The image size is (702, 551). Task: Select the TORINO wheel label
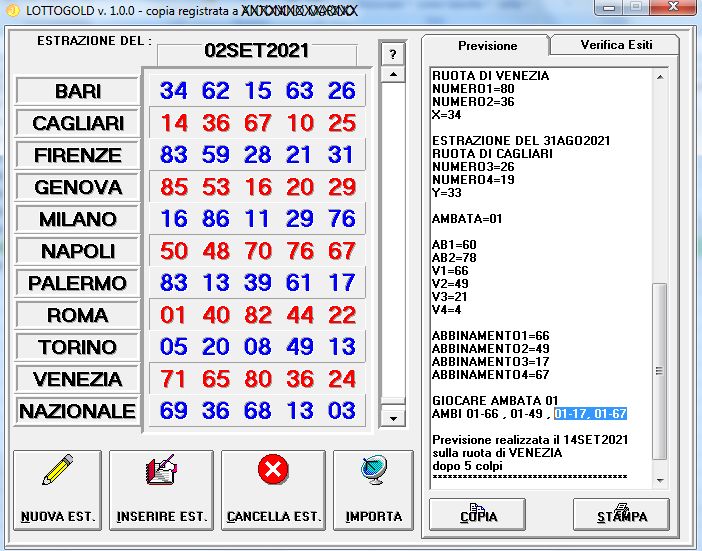(77, 347)
